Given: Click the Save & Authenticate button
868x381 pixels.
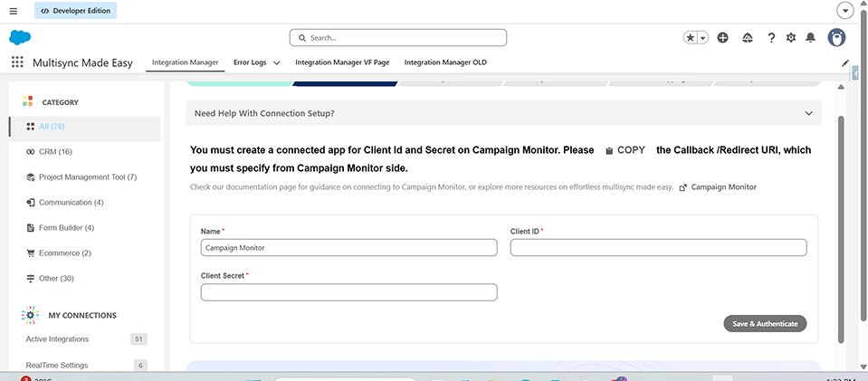Looking at the screenshot, I should pos(765,323).
